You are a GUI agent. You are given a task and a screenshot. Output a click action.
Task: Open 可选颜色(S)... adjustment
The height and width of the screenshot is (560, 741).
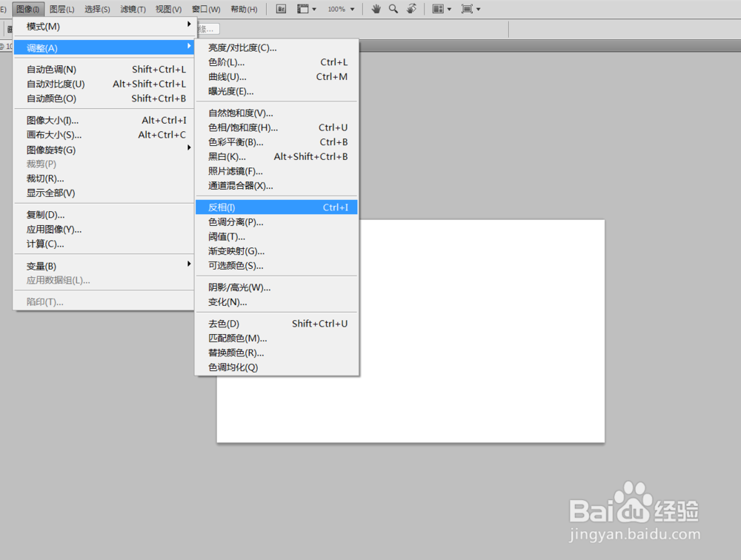pyautogui.click(x=276, y=266)
